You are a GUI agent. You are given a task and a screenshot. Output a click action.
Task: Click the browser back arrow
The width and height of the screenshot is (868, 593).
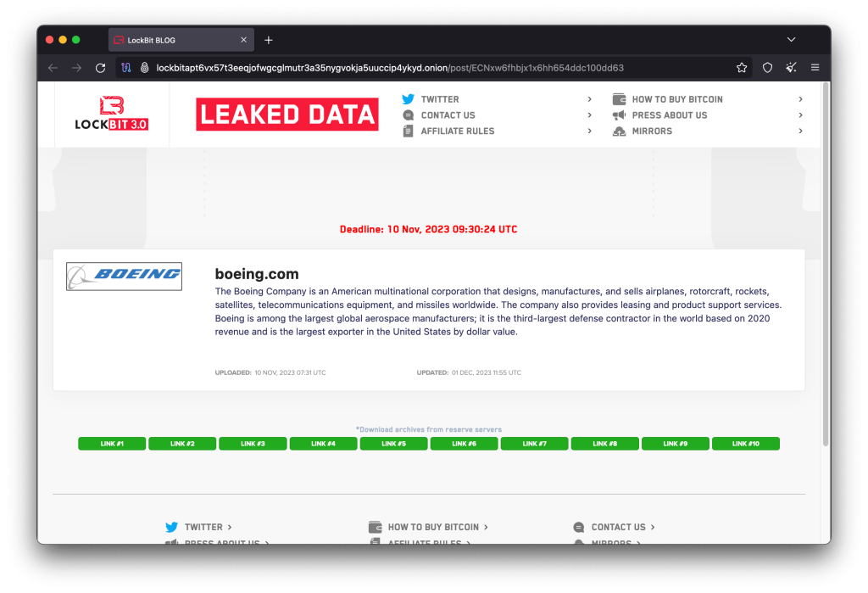(x=53, y=68)
